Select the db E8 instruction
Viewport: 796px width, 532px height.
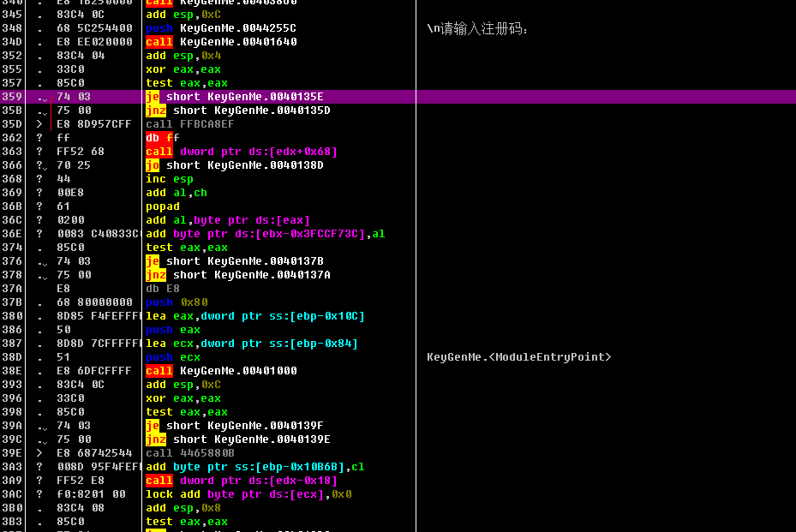[163, 289]
